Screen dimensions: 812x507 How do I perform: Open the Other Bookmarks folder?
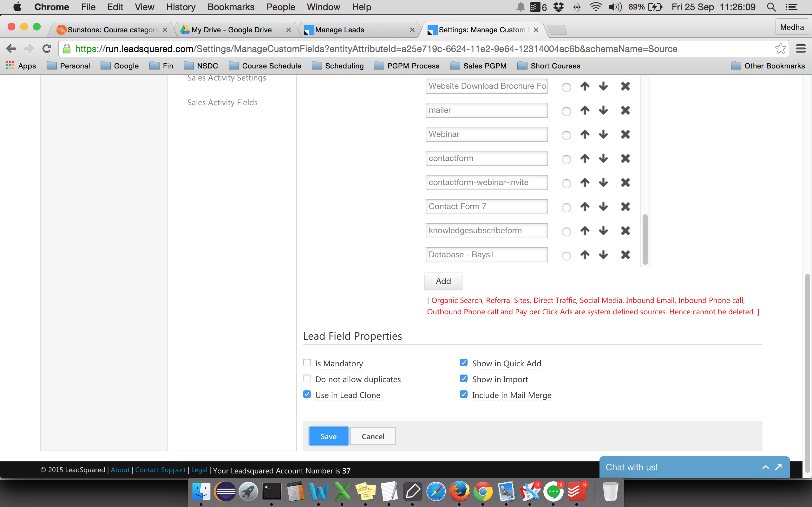tap(768, 66)
